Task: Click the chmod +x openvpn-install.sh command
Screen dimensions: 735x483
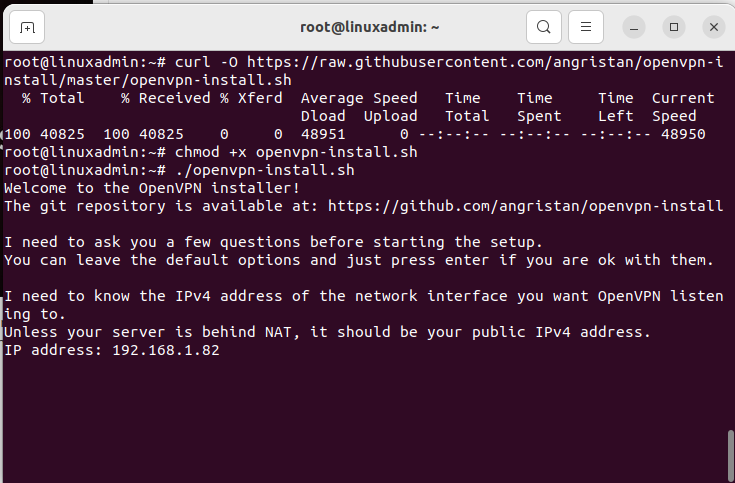Action: [296, 152]
